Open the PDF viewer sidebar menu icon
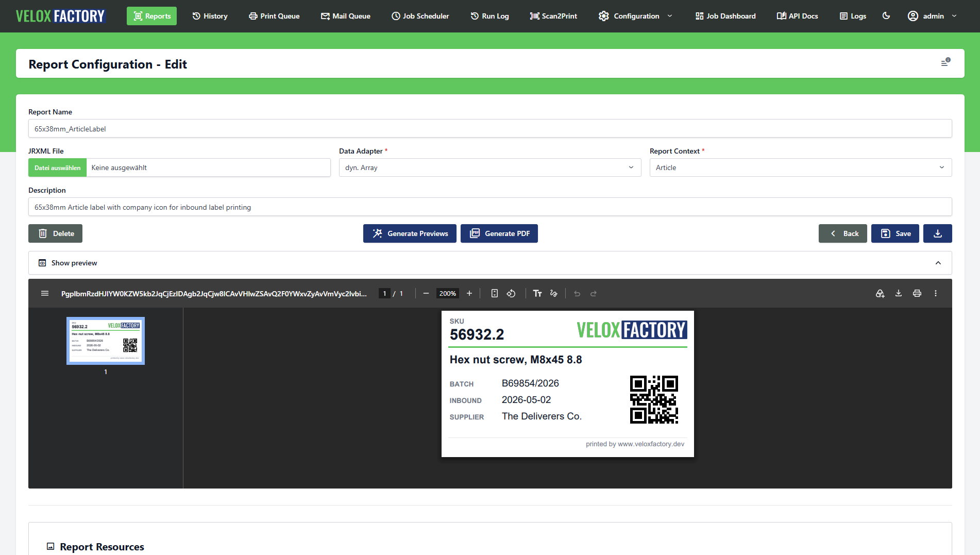The width and height of the screenshot is (980, 555). click(45, 293)
